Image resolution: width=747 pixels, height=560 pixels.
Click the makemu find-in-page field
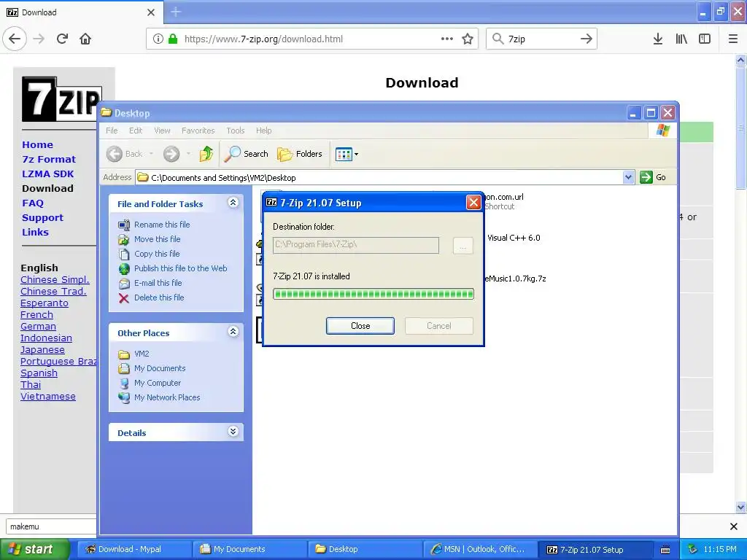[x=51, y=526]
